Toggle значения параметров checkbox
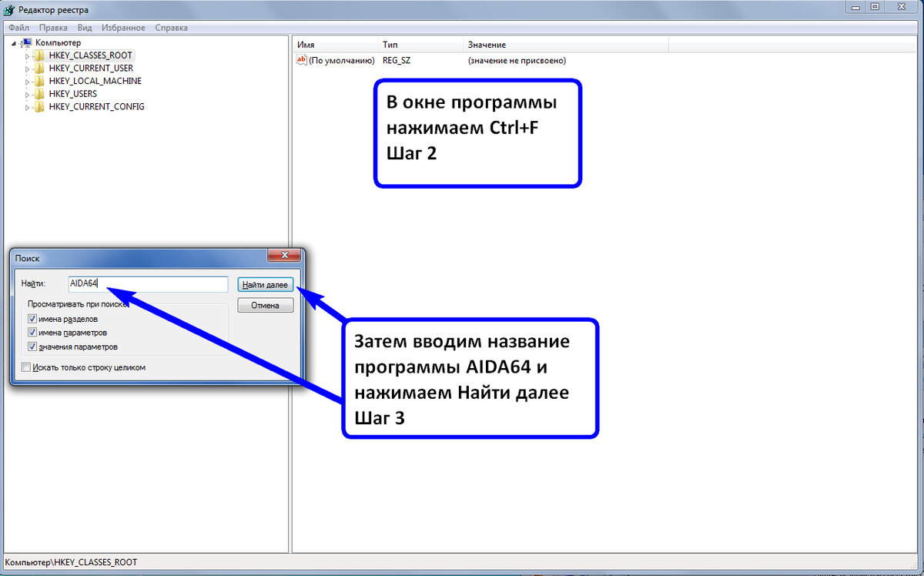The width and height of the screenshot is (924, 576). [32, 347]
